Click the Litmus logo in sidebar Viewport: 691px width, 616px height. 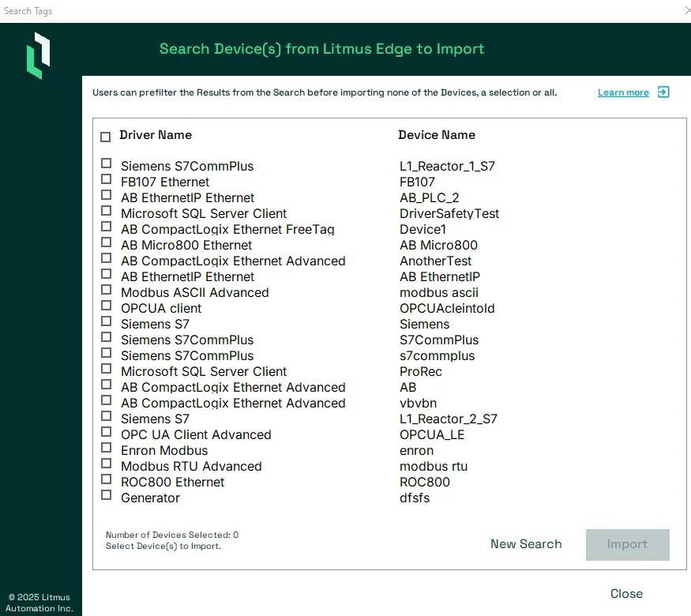click(x=39, y=55)
